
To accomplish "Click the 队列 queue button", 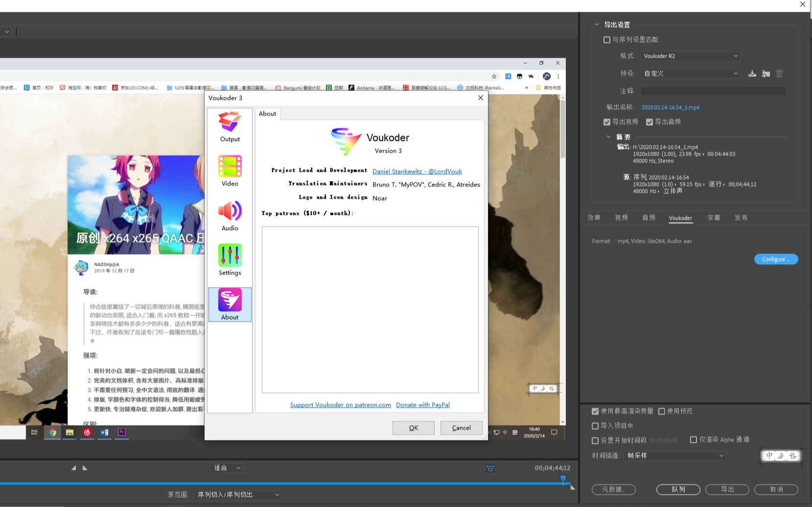I will click(678, 489).
